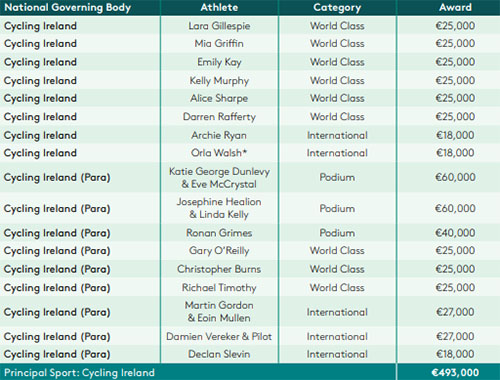
Task: Click Archie Ryan's International category cell
Action: 337,135
